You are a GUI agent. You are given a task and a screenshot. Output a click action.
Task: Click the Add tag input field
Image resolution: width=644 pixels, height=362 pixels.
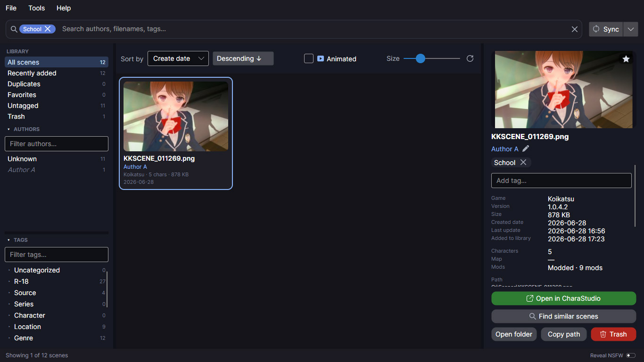pos(561,181)
